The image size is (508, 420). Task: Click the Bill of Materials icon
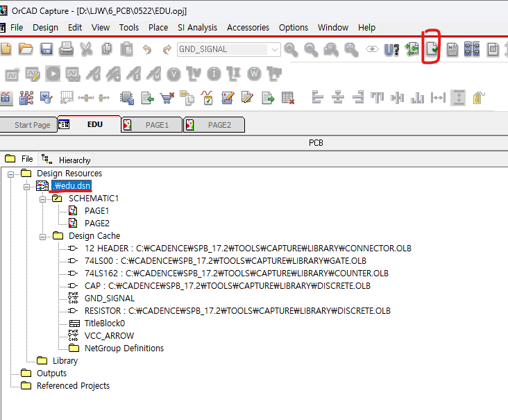pyautogui.click(x=493, y=49)
